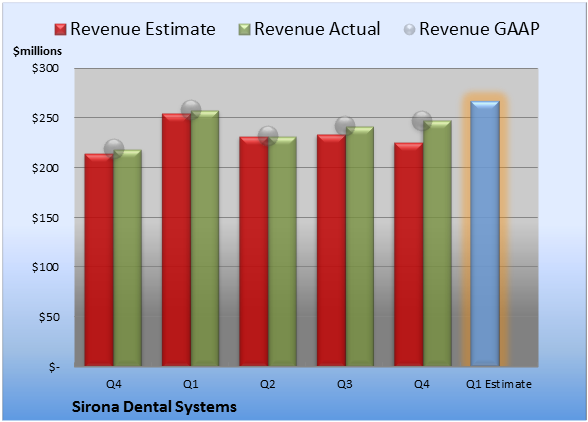Click the grey Revenue GAAP legend marker

[410, 29]
